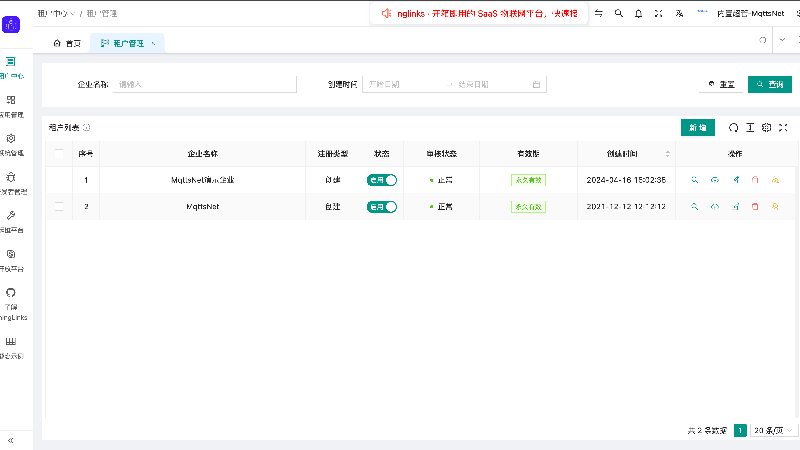Click the permanent validity tag in row 1

528,180
